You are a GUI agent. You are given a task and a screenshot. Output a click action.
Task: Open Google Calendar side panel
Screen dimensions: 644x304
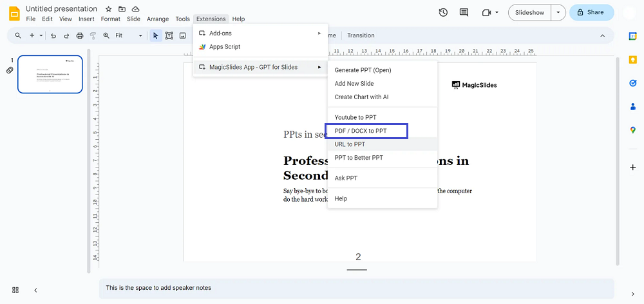coord(632,35)
